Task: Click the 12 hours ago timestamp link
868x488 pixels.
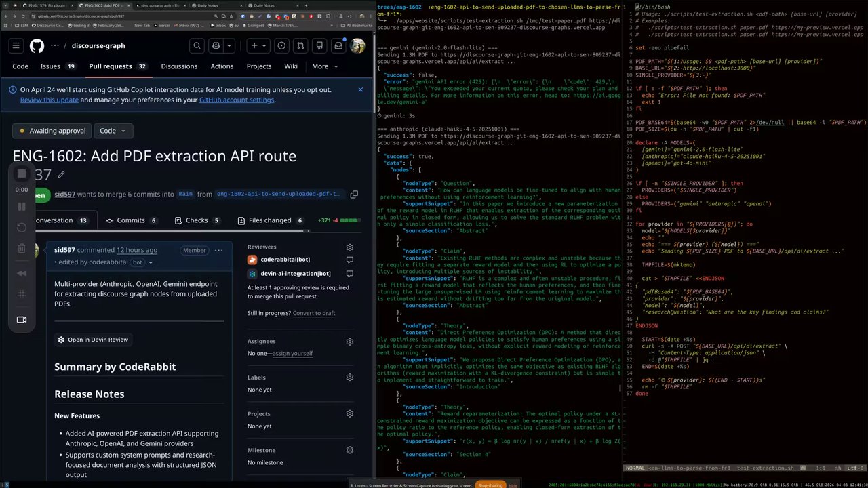Action: 137,250
